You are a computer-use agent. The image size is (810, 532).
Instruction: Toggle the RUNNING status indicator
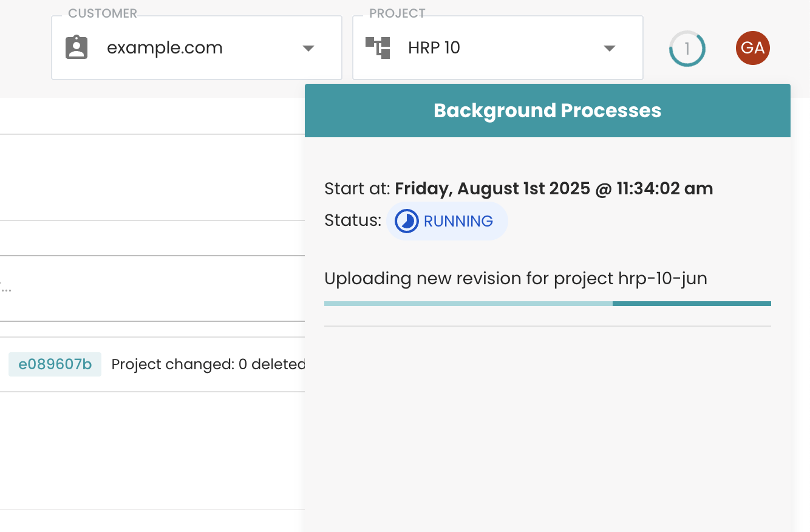click(x=447, y=221)
